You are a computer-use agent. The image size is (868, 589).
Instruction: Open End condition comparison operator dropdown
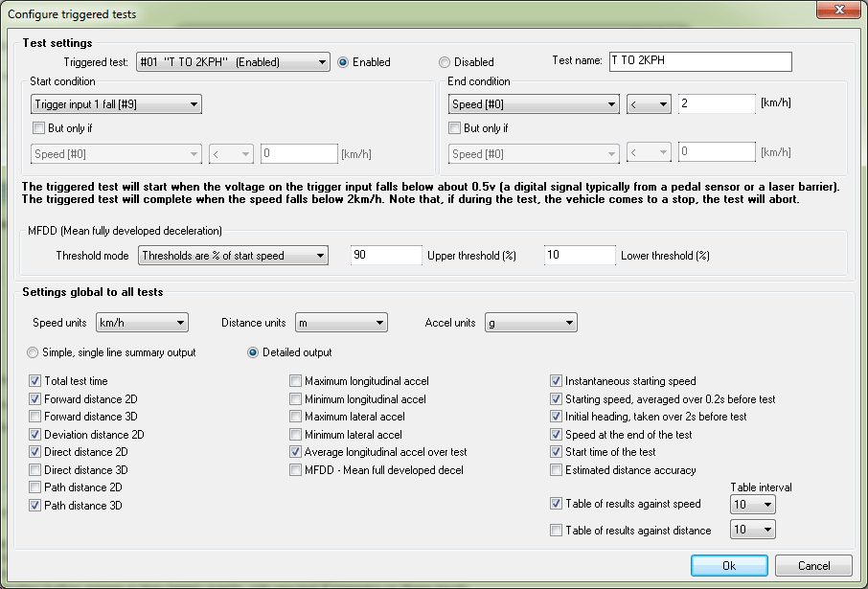click(649, 104)
